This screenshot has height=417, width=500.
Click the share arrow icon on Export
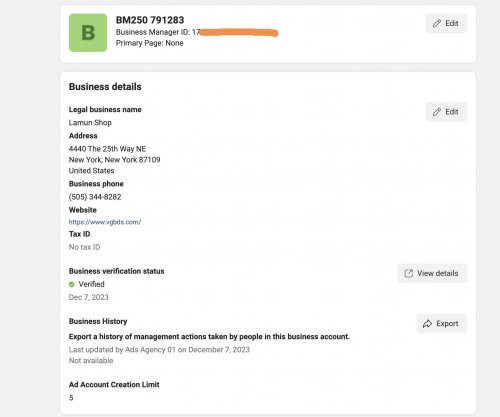click(427, 324)
